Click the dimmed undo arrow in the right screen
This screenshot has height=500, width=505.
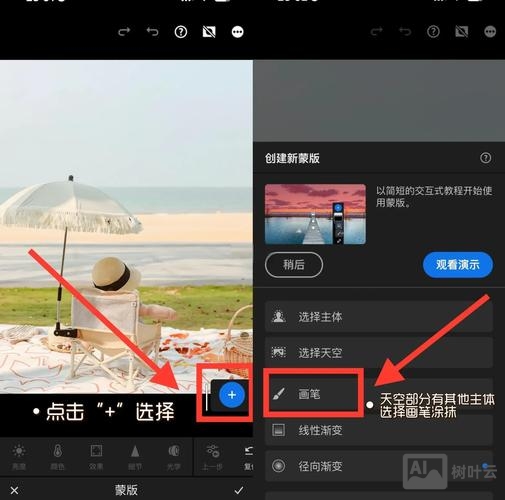[405, 32]
